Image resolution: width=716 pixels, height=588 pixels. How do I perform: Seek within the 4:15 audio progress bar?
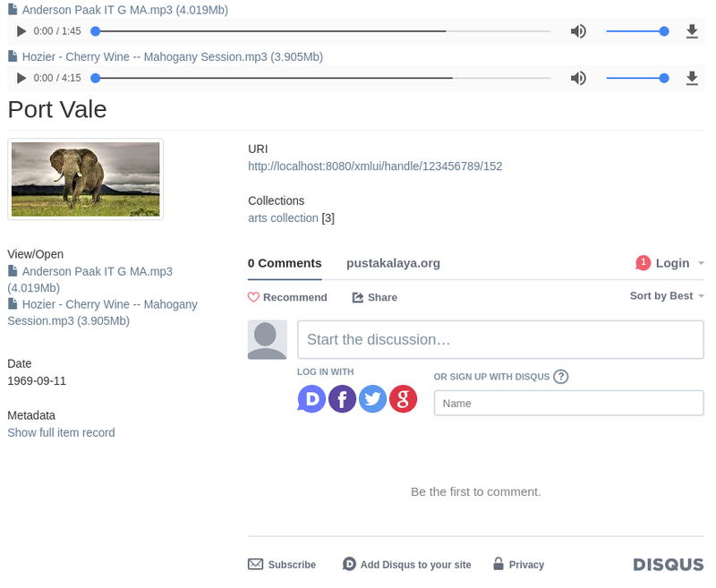point(320,78)
